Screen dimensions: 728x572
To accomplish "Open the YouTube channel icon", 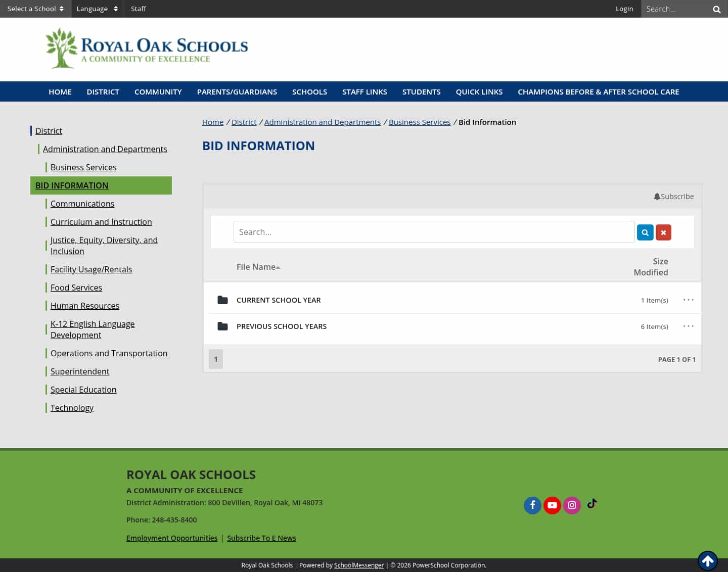I will coord(552,505).
